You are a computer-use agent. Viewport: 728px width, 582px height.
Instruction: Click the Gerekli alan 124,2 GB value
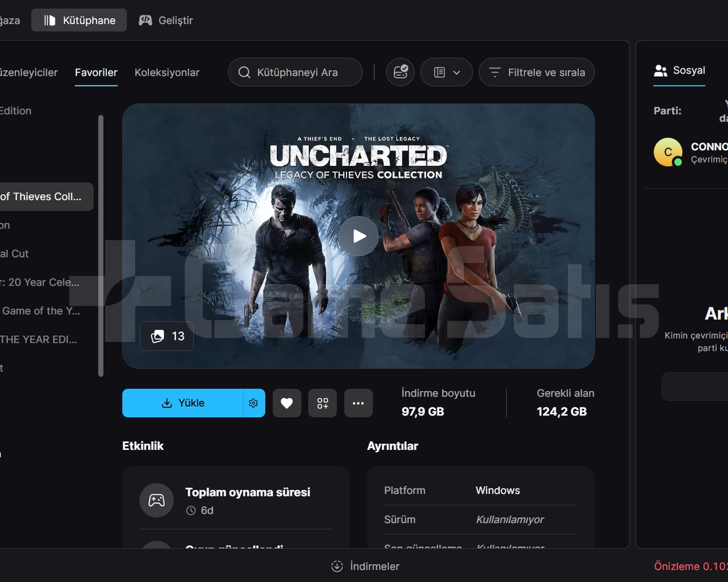(x=562, y=412)
